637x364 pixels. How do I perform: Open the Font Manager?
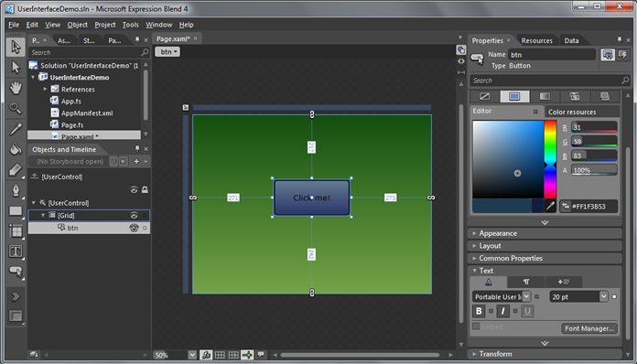tap(589, 328)
